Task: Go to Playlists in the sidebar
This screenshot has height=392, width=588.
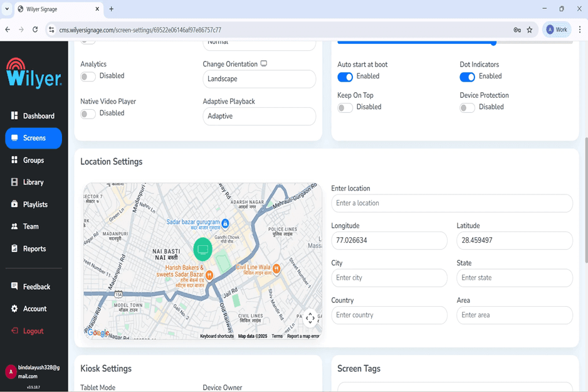Action: click(x=34, y=204)
